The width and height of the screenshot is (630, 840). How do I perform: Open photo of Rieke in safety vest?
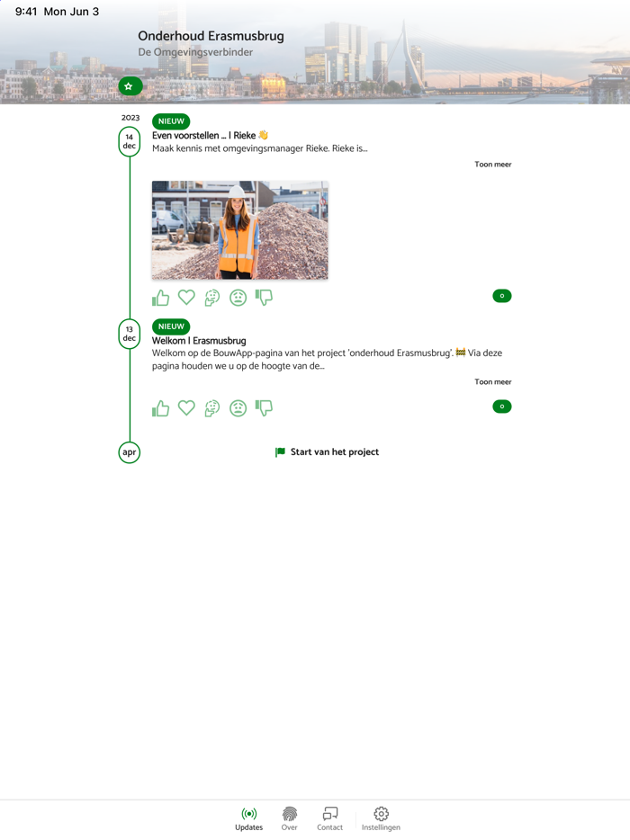239,230
